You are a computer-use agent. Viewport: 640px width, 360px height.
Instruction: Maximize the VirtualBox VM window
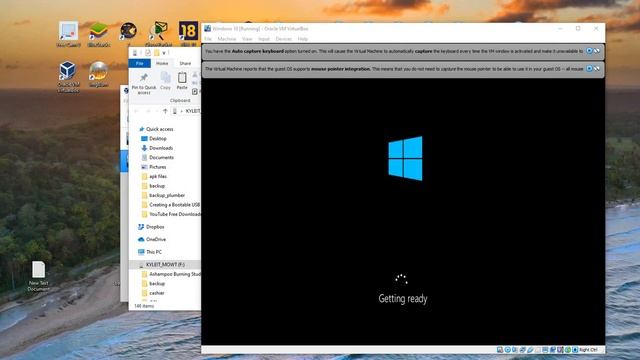tap(578, 29)
